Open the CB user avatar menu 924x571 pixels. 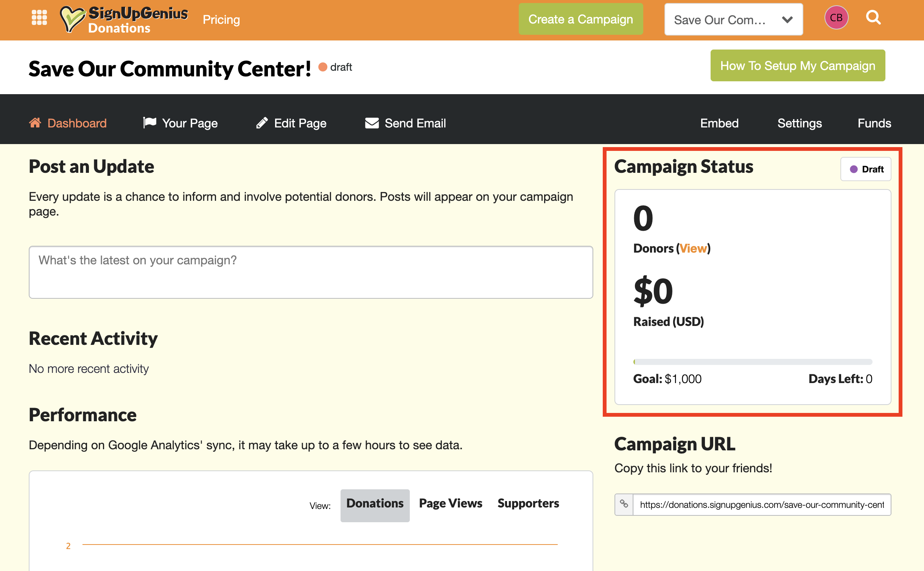coord(836,18)
